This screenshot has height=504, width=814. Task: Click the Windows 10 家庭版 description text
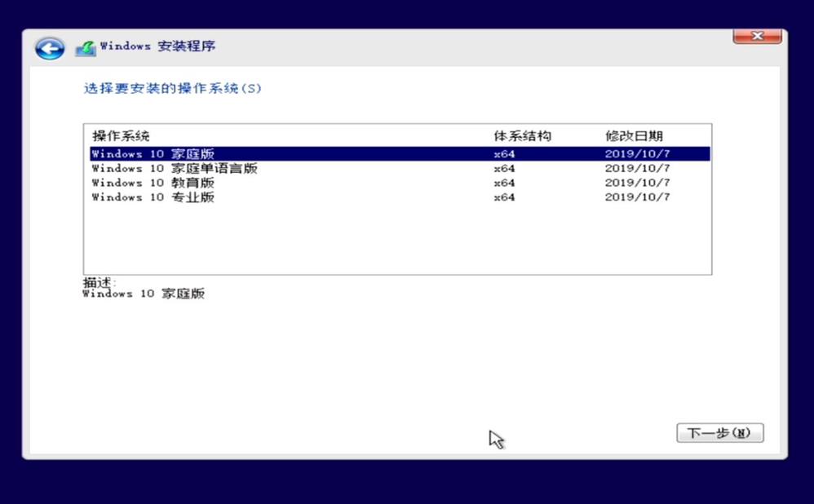point(145,294)
